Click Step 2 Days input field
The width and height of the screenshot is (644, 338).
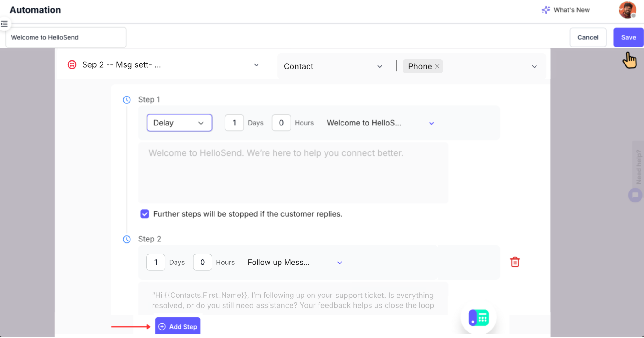(156, 262)
